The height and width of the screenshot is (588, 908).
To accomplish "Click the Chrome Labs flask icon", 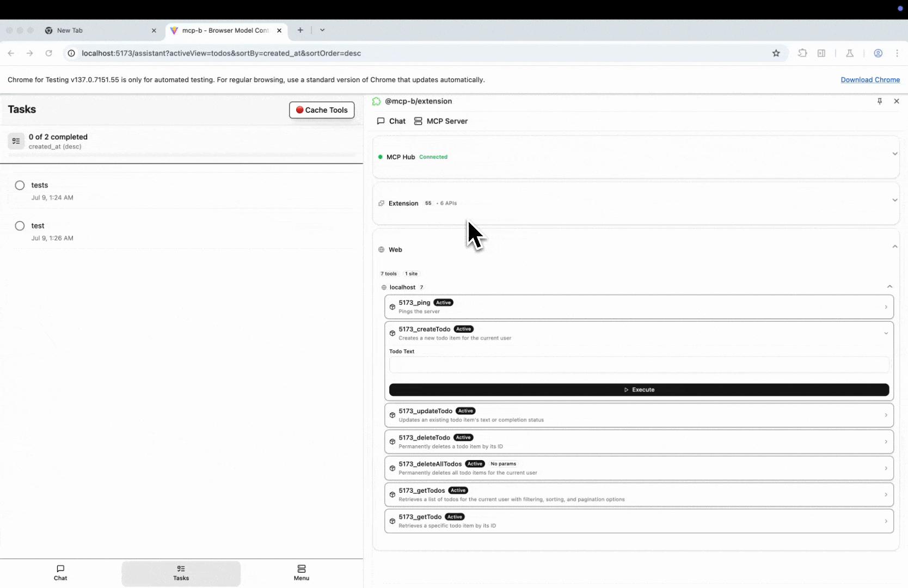I will 849,53.
